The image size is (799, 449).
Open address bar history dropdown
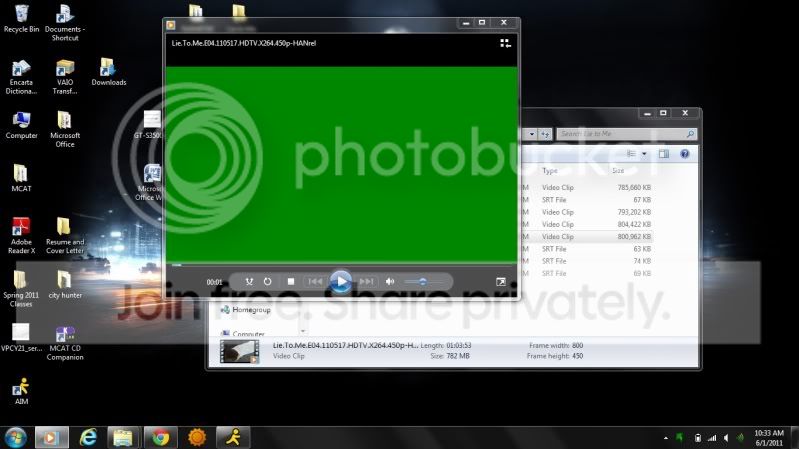pos(531,134)
